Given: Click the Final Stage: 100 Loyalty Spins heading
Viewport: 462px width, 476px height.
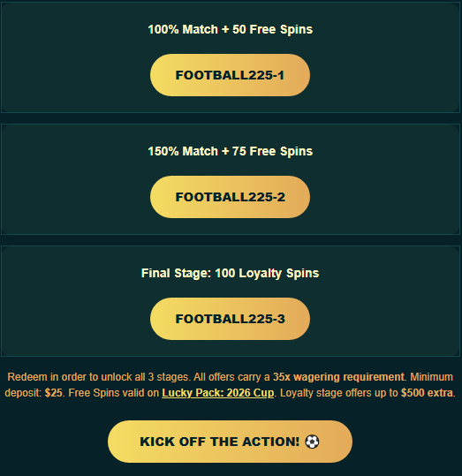Looking at the screenshot, I should pyautogui.click(x=230, y=273).
